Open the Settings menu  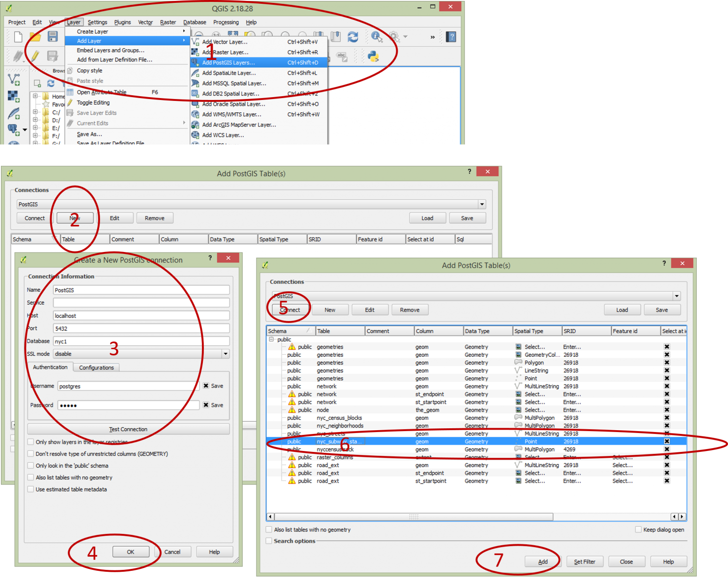pyautogui.click(x=98, y=22)
